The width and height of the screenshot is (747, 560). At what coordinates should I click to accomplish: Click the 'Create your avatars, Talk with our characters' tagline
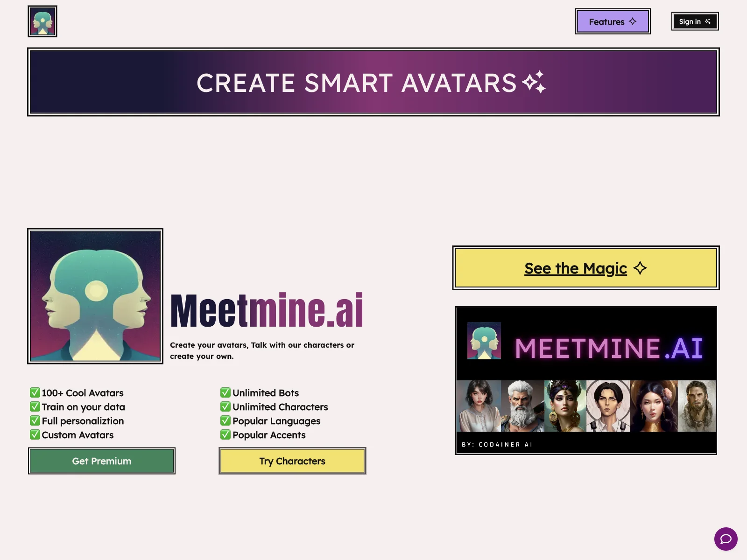pos(262,350)
